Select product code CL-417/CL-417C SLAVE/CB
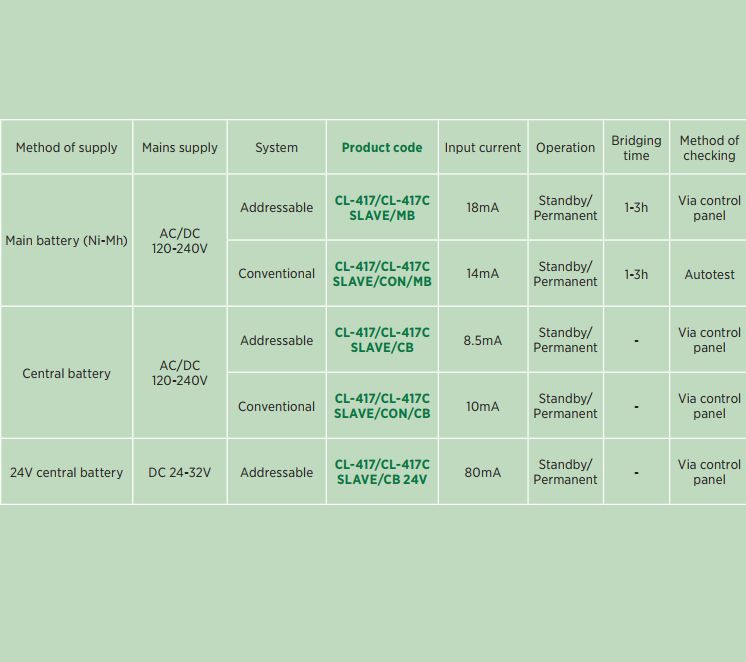This screenshot has height=662, width=746. point(382,340)
